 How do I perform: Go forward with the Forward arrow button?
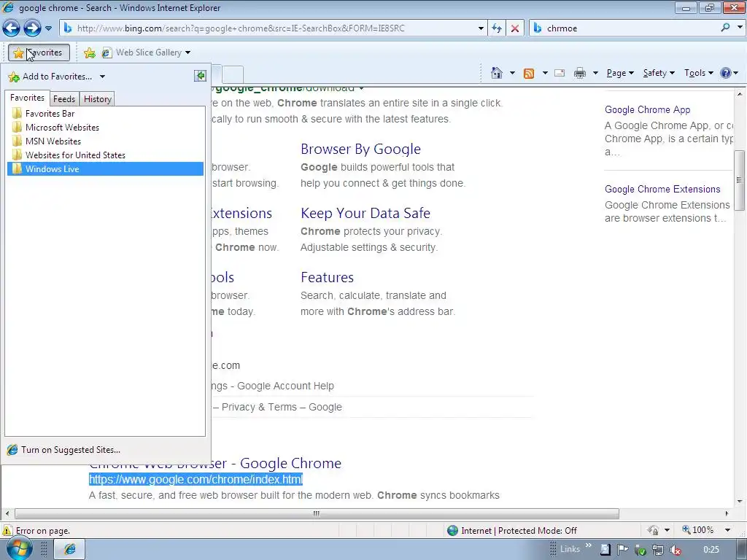(32, 28)
